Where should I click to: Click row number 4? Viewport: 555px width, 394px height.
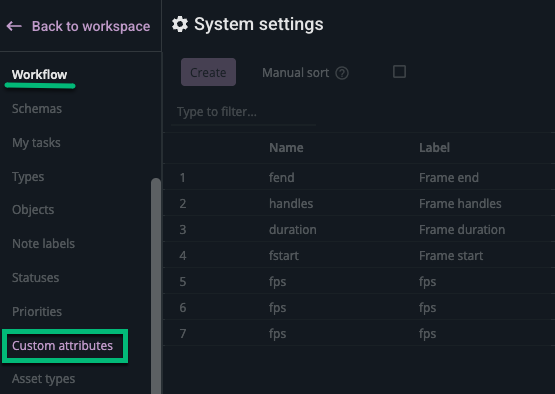click(182, 256)
